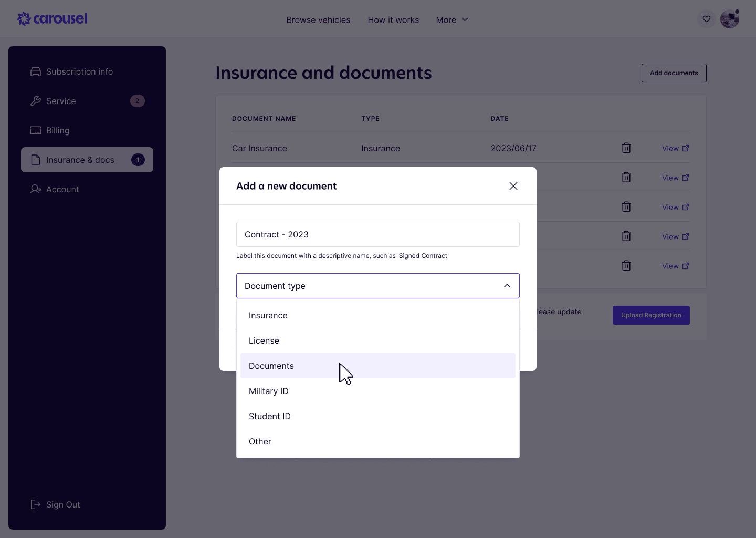Viewport: 756px width, 538px height.
Task: Select Insurance from the document type list
Action: click(x=268, y=315)
